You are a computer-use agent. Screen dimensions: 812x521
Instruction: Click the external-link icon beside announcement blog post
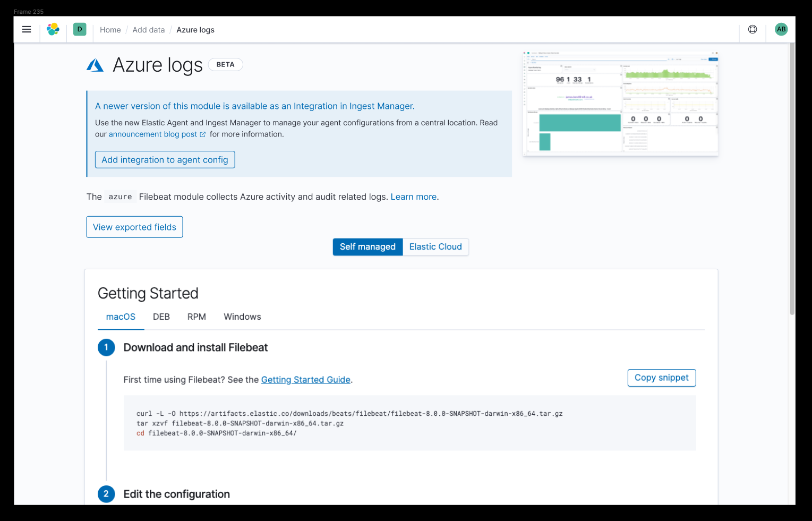(x=203, y=134)
